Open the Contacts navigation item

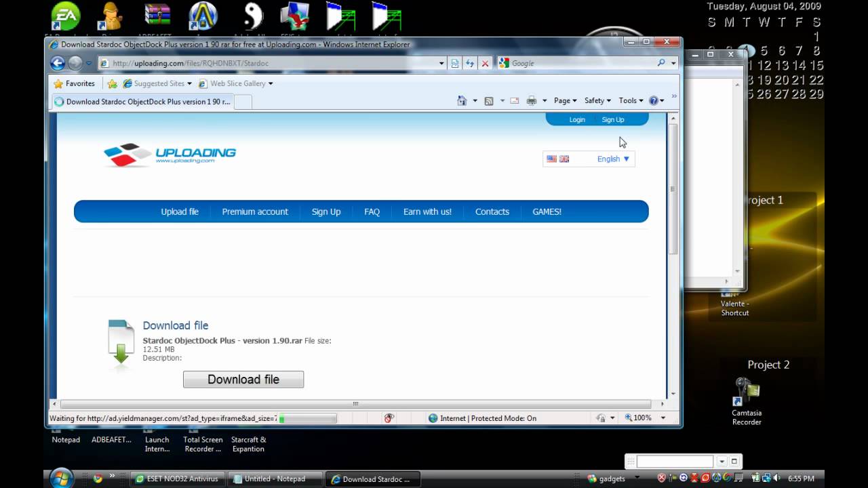(x=492, y=211)
